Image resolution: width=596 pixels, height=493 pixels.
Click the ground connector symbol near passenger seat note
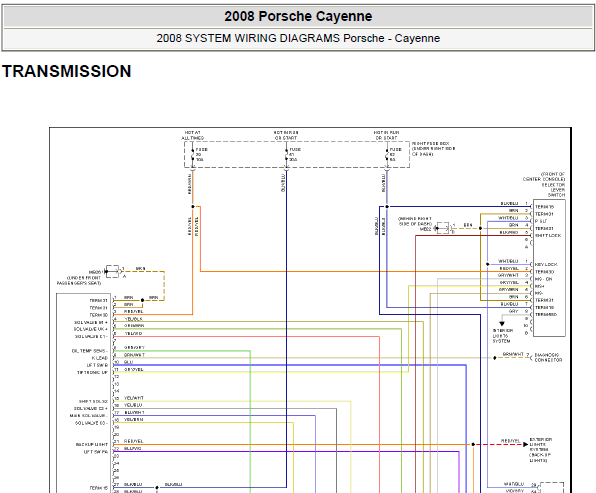[113, 271]
